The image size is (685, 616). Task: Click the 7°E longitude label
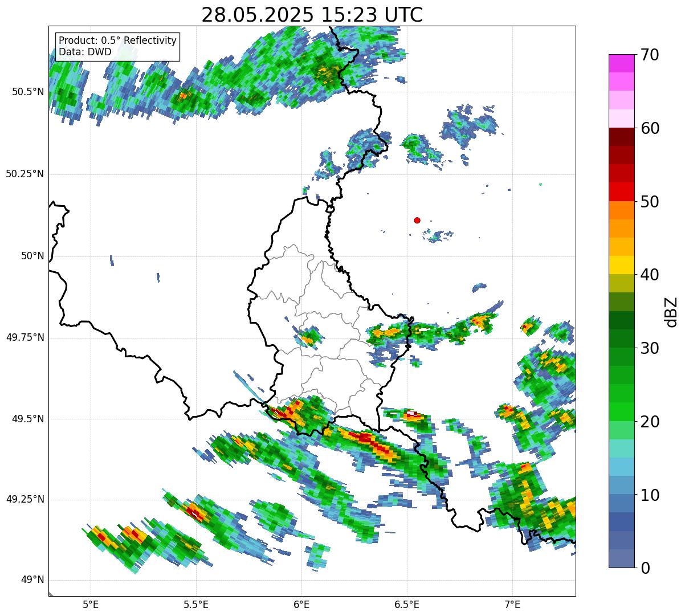(512, 604)
